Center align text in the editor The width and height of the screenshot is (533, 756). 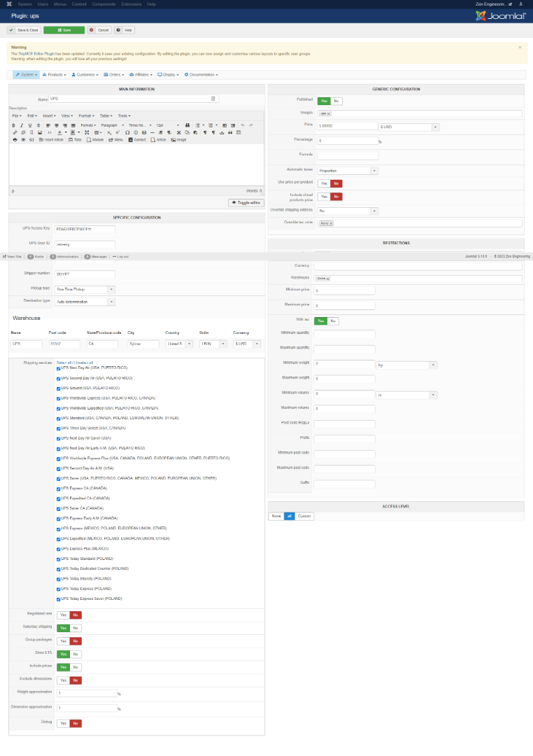coord(57,125)
